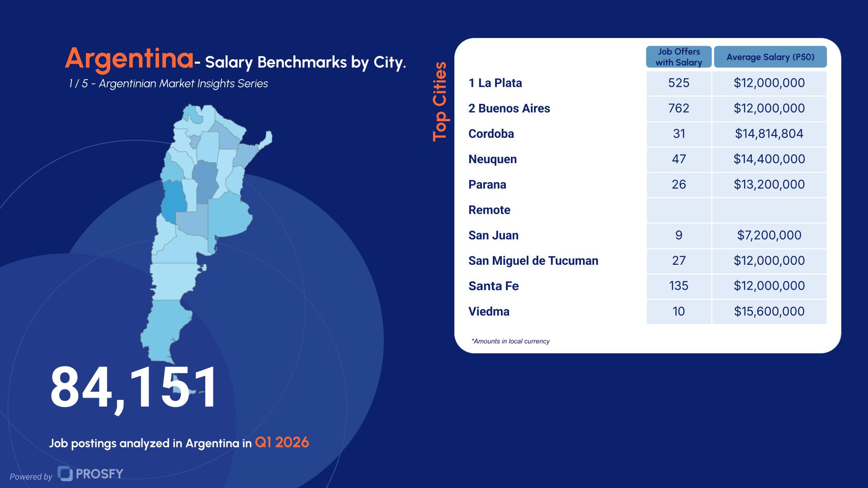Click Viedma salary $15,600,000
The width and height of the screenshot is (868, 488).
coord(769,311)
